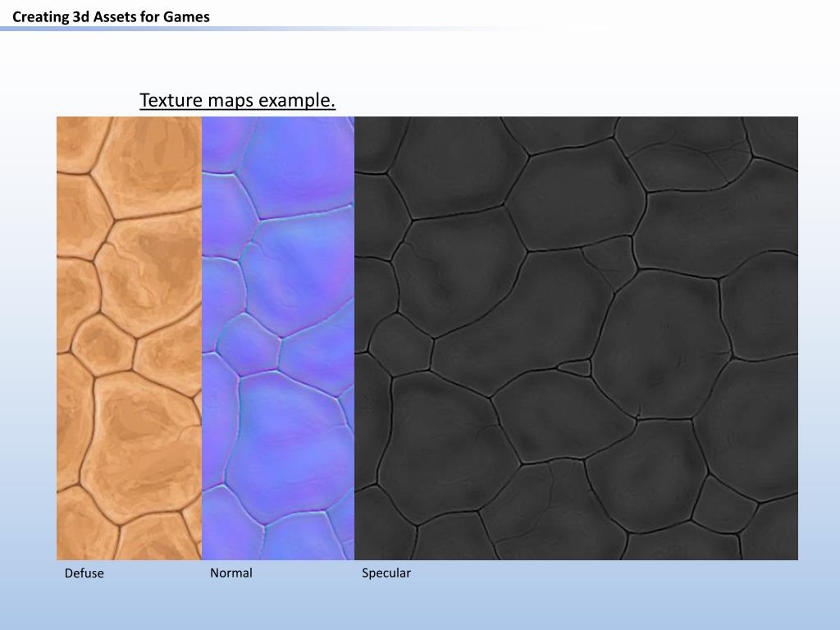The width and height of the screenshot is (840, 630).
Task: Click the dark grey specular map image
Action: click(x=576, y=338)
